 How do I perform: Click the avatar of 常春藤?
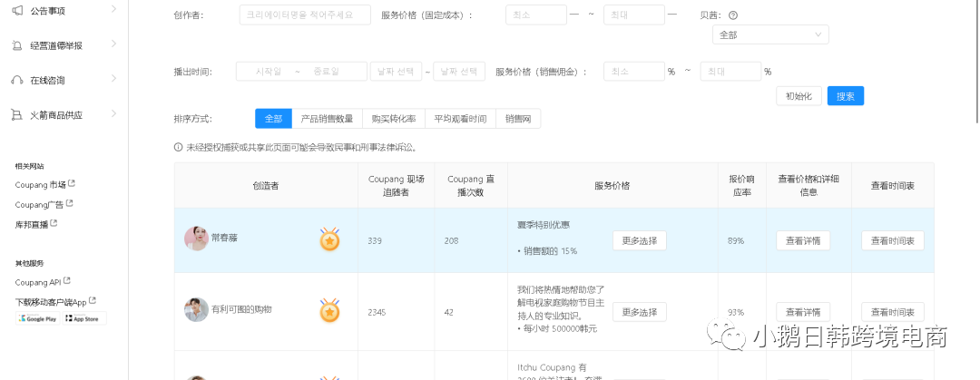point(196,239)
